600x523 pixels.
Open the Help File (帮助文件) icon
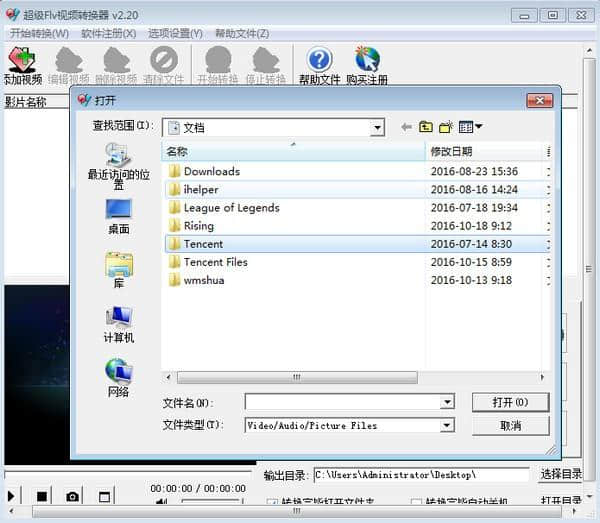pyautogui.click(x=319, y=63)
